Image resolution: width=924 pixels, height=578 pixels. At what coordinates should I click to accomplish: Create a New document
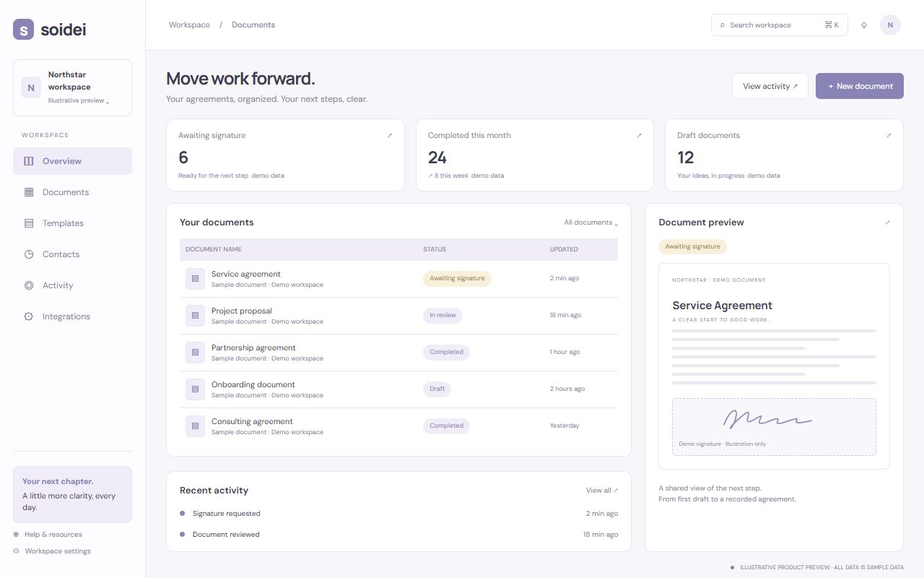click(860, 86)
